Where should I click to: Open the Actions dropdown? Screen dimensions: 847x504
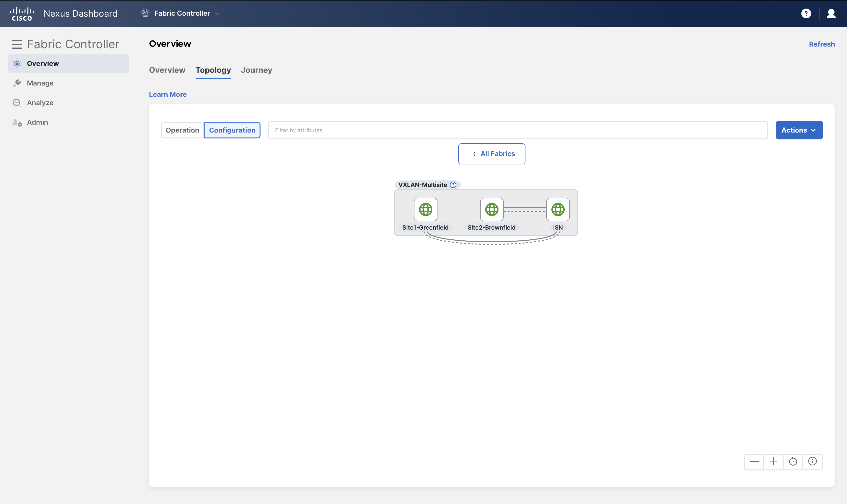pos(799,130)
